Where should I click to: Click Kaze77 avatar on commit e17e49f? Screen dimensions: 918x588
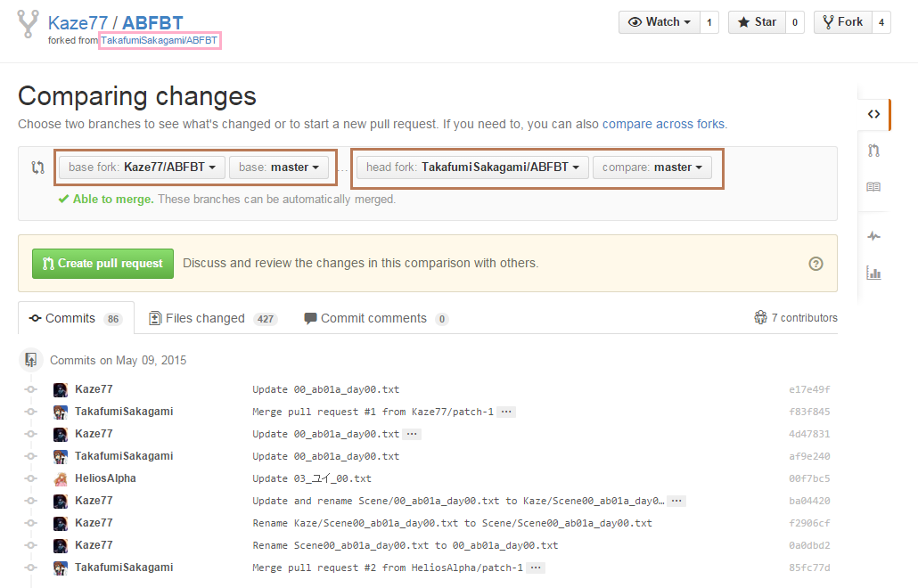(61, 389)
